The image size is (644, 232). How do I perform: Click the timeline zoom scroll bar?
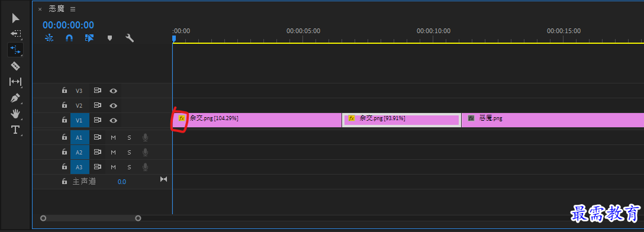(91, 218)
